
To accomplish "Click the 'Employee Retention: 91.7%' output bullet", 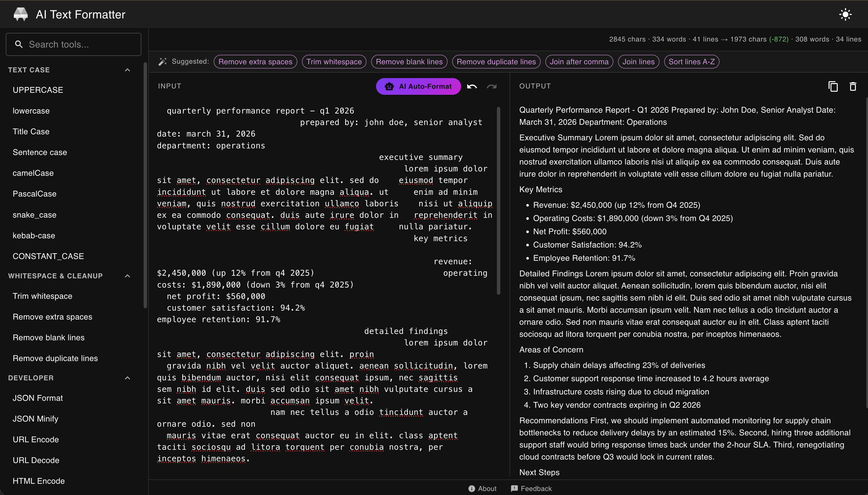I will point(584,258).
